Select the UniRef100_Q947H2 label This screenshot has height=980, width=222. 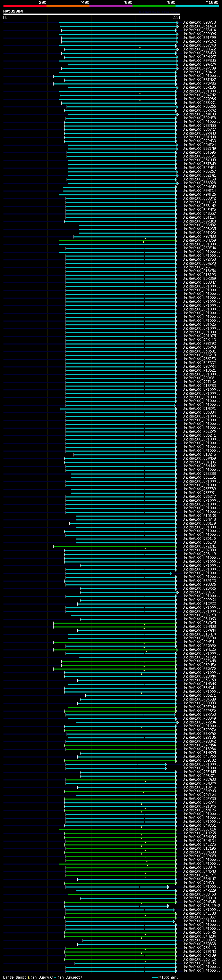[199, 95]
